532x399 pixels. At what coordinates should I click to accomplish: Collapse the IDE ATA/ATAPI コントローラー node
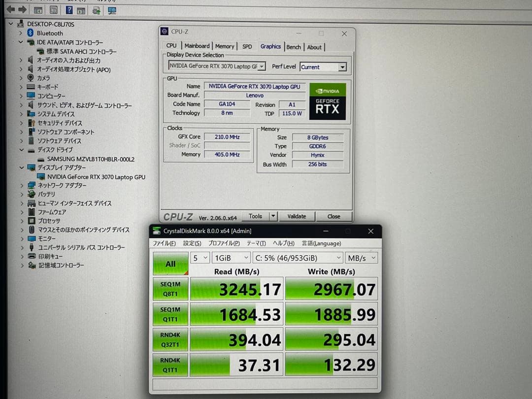click(20, 42)
